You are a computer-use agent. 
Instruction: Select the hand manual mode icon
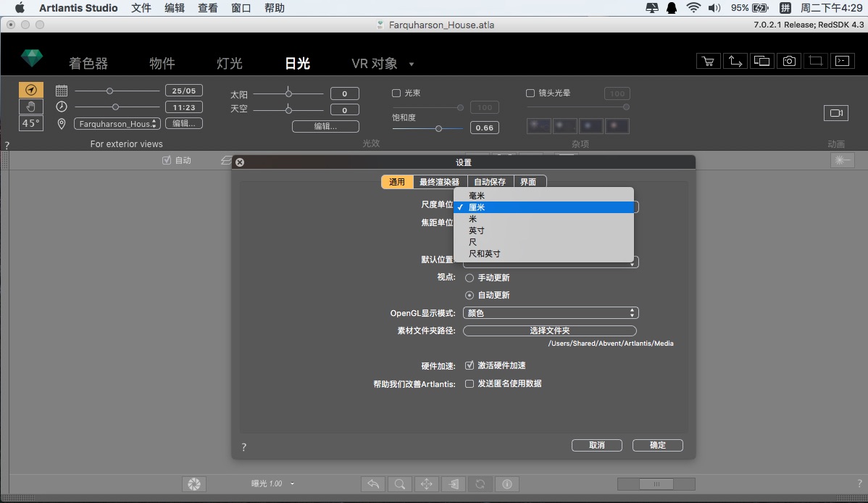(x=31, y=107)
